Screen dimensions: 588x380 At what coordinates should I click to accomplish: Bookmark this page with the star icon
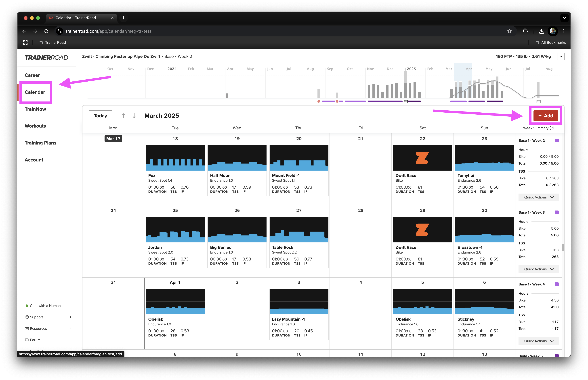coord(509,31)
